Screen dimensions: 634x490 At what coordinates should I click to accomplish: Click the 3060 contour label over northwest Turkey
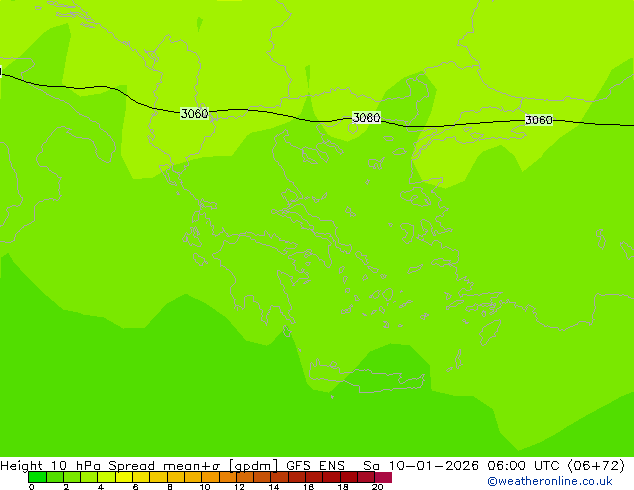(539, 120)
